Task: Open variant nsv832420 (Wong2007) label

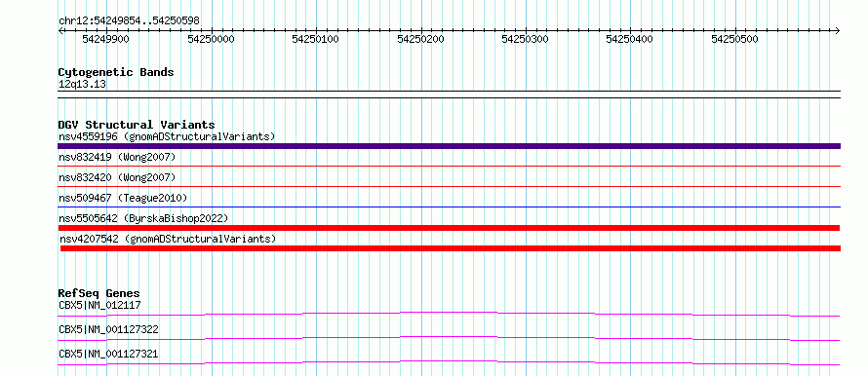Action: click(x=117, y=177)
